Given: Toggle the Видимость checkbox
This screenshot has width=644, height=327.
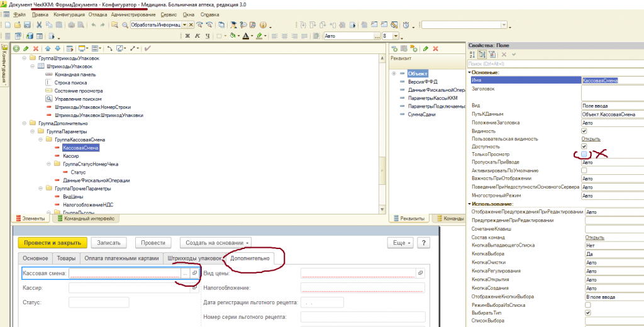Looking at the screenshot, I should pyautogui.click(x=584, y=130).
